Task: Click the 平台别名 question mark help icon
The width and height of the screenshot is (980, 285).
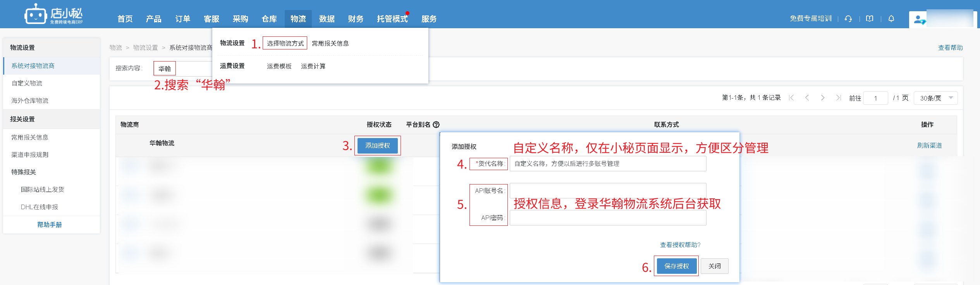Action: pos(436,125)
